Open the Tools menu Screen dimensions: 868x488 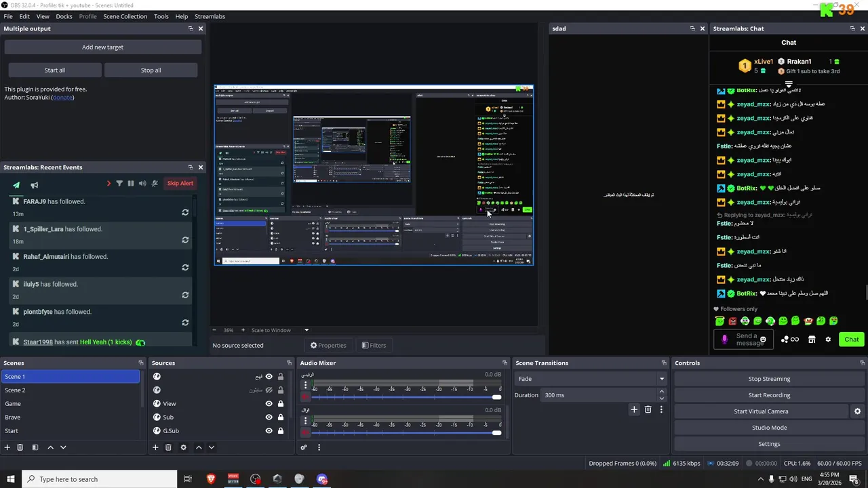coord(161,16)
